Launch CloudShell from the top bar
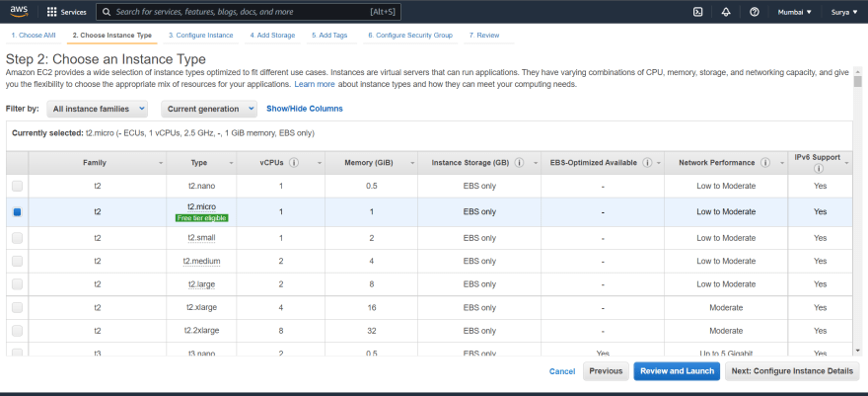The height and width of the screenshot is (396, 868). (x=698, y=12)
